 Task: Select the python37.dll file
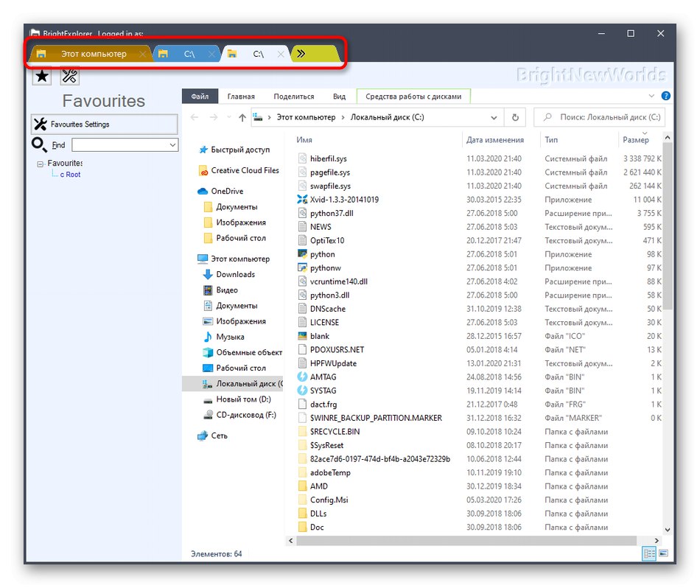point(332,214)
